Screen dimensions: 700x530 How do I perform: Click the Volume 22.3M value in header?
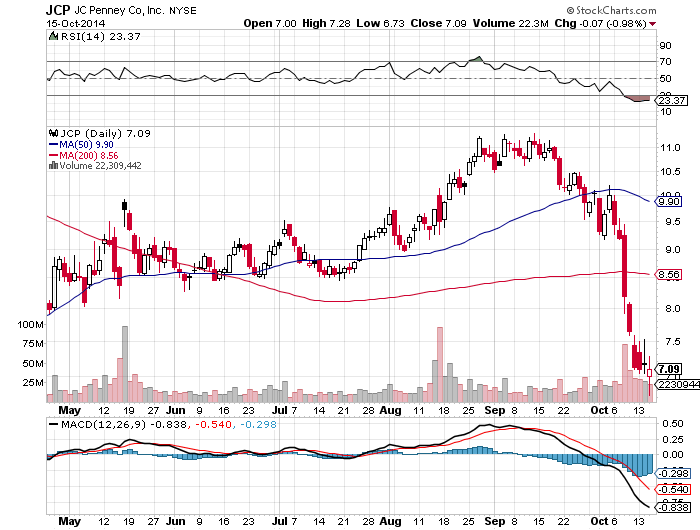(x=511, y=23)
